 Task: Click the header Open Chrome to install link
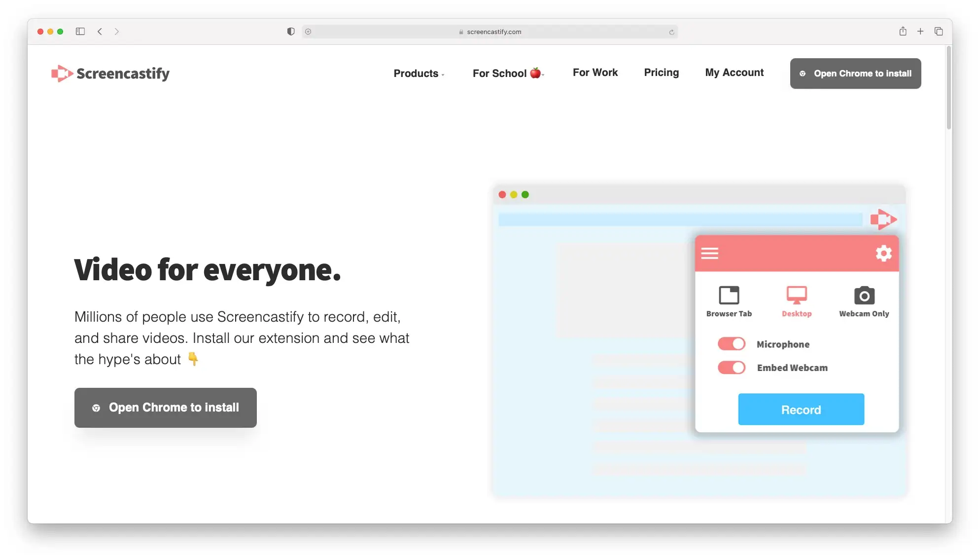[x=855, y=73]
